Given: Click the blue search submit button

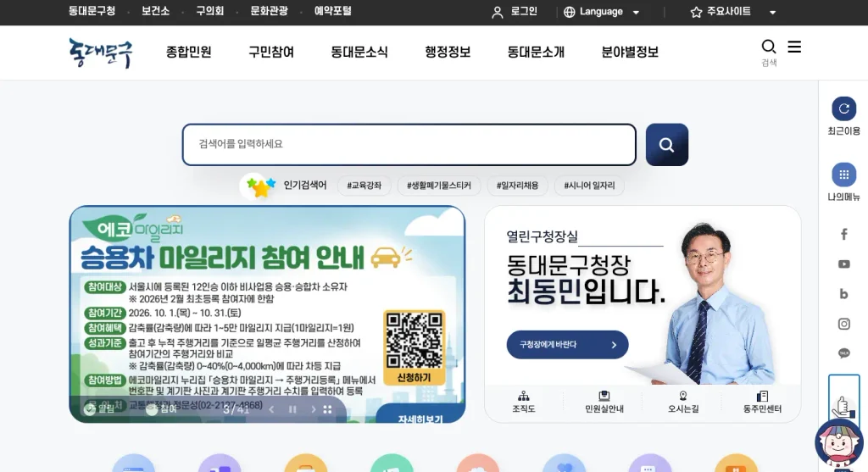Looking at the screenshot, I should point(666,145).
